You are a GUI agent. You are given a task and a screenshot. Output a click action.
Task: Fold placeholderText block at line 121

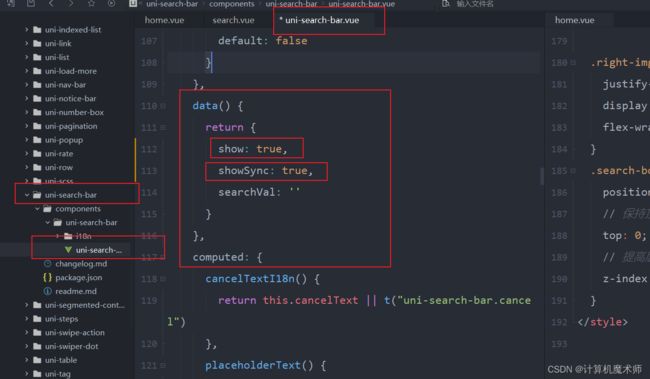pos(163,366)
